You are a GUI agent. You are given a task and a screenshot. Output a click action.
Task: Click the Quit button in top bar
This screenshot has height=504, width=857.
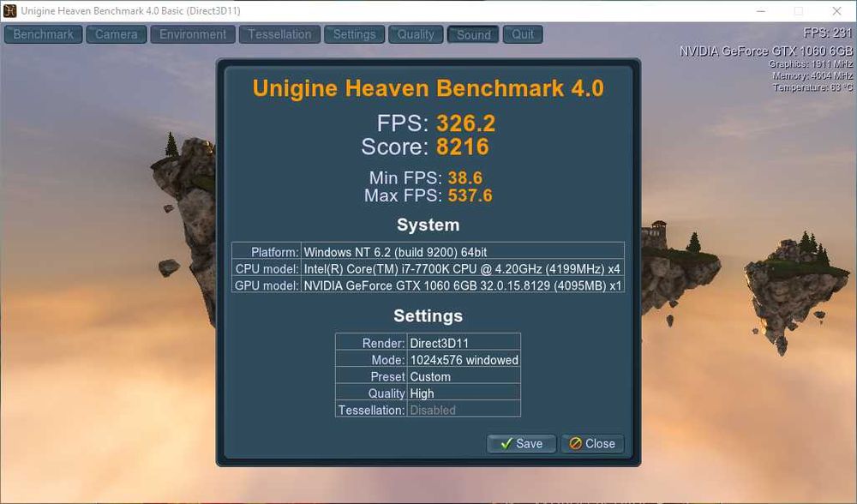coord(523,34)
